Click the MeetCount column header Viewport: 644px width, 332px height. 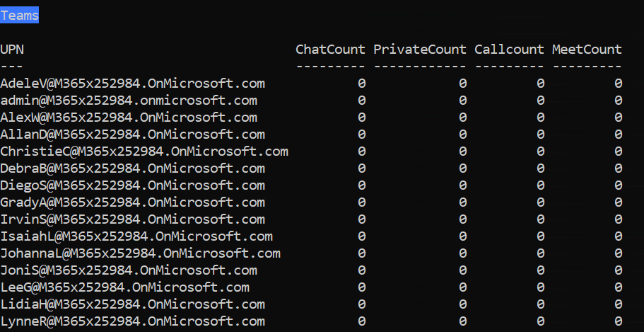(x=587, y=50)
